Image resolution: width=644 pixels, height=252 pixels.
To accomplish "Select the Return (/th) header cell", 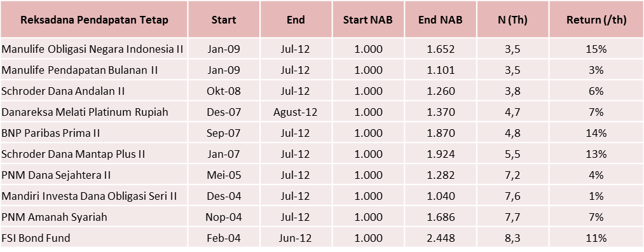I will [x=596, y=20].
